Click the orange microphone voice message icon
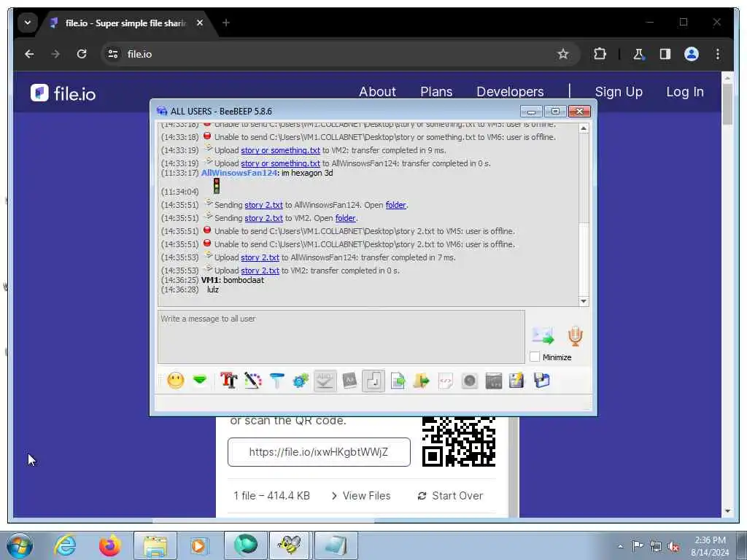 point(576,336)
